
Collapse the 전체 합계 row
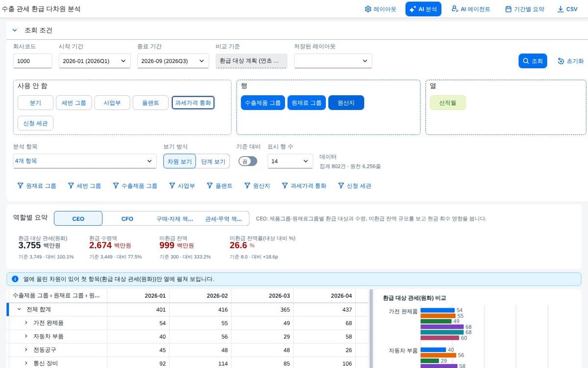19,310
